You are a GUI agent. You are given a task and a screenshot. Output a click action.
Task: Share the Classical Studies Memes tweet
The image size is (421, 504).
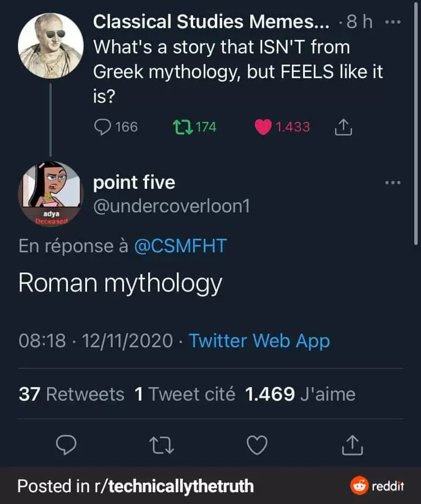(343, 128)
